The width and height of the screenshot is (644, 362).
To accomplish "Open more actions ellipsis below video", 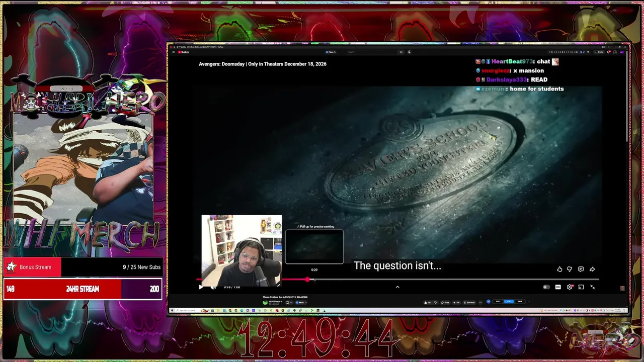I will [x=480, y=302].
